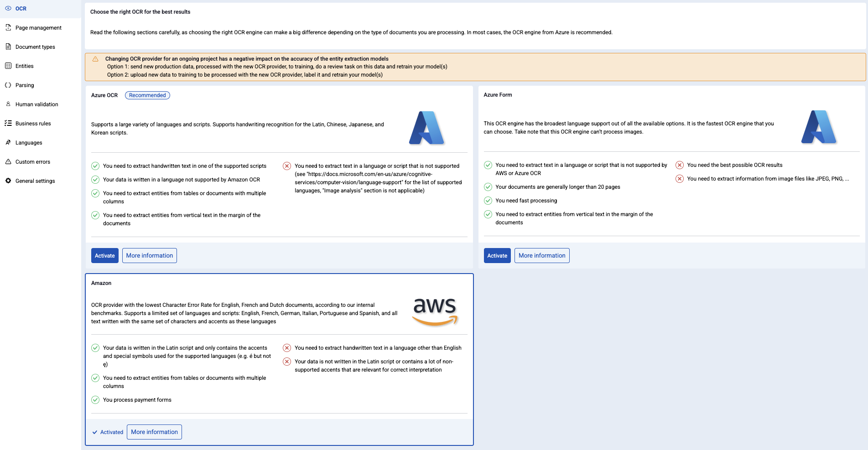Click the Parsing braces icon
The height and width of the screenshot is (450, 868).
8,85
